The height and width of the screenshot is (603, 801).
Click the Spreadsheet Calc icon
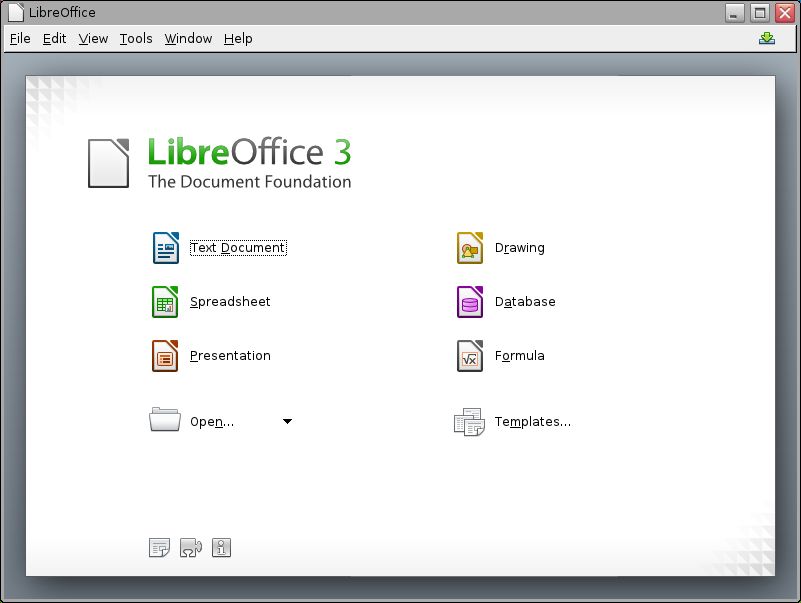click(165, 302)
